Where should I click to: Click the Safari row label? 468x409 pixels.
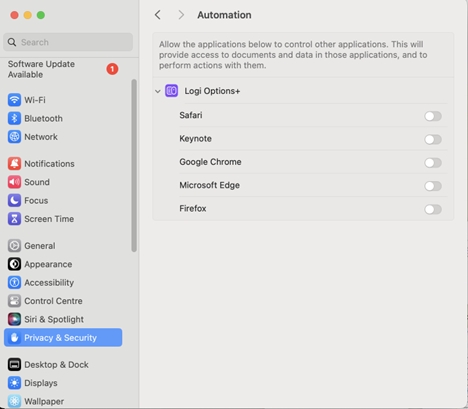191,115
